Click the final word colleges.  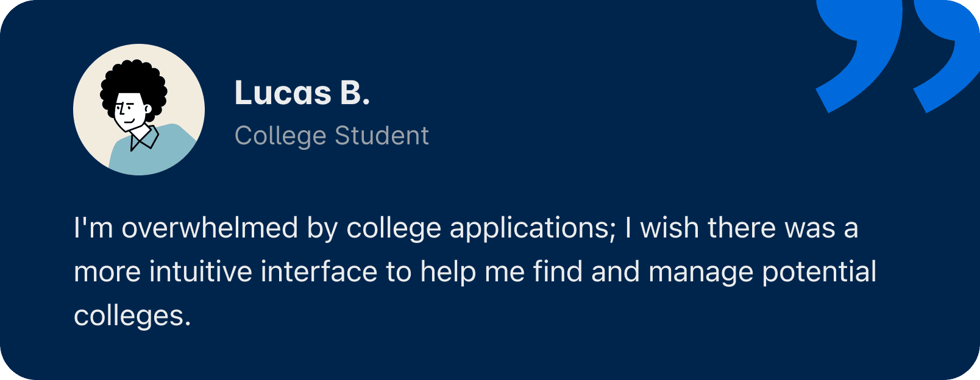[x=132, y=316]
